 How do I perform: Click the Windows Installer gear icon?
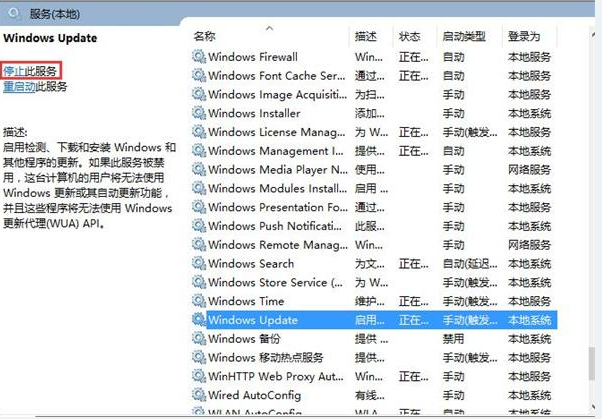tap(198, 113)
